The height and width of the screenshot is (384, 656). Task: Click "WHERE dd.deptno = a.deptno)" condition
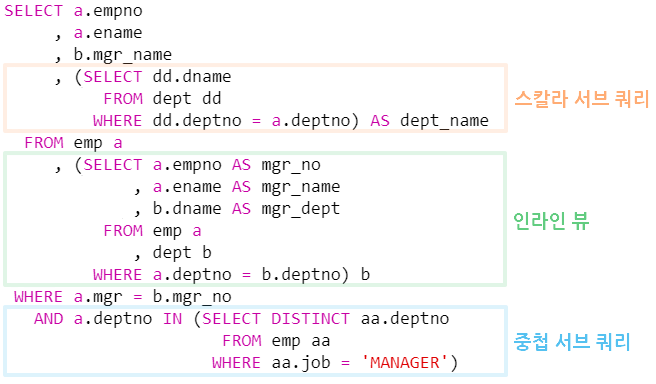226,121
